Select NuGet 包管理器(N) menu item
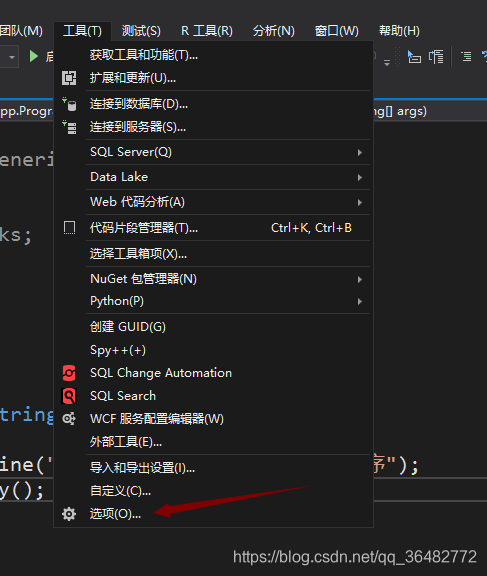The width and height of the screenshot is (487, 576). [x=213, y=279]
